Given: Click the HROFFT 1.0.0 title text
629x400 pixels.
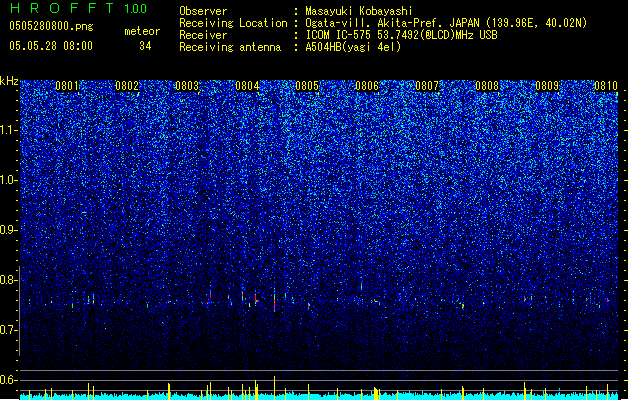Looking at the screenshot, I should (x=78, y=8).
